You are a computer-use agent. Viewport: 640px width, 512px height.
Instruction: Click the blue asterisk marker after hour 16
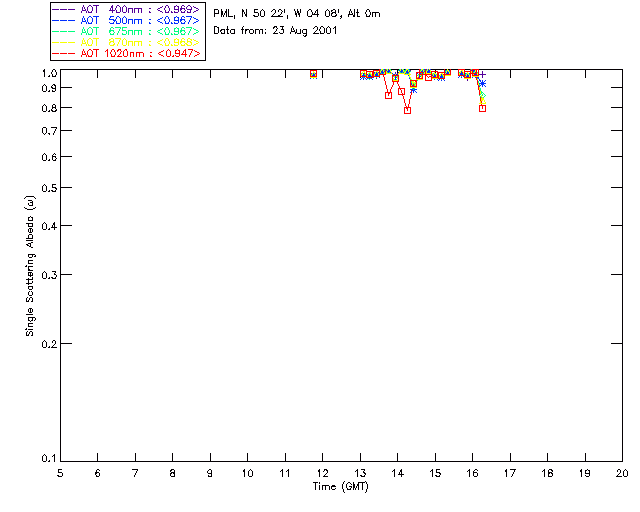pos(482,84)
